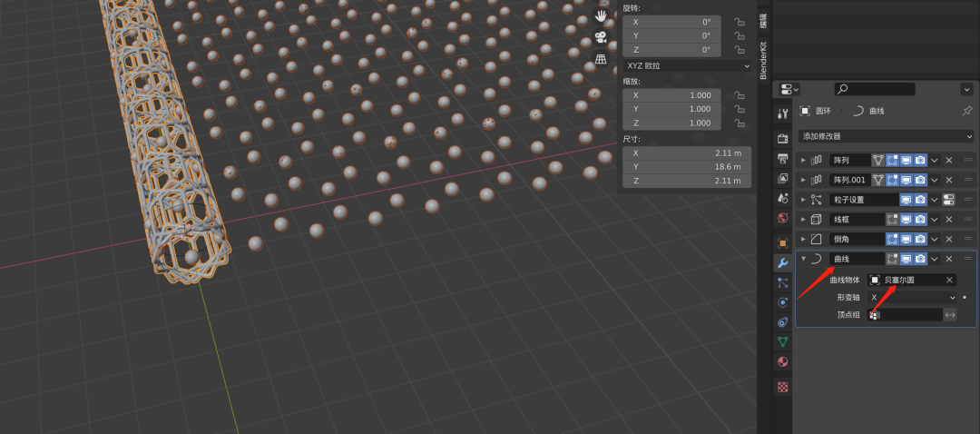
Task: Toggle lock on rotation Y
Action: click(x=740, y=36)
